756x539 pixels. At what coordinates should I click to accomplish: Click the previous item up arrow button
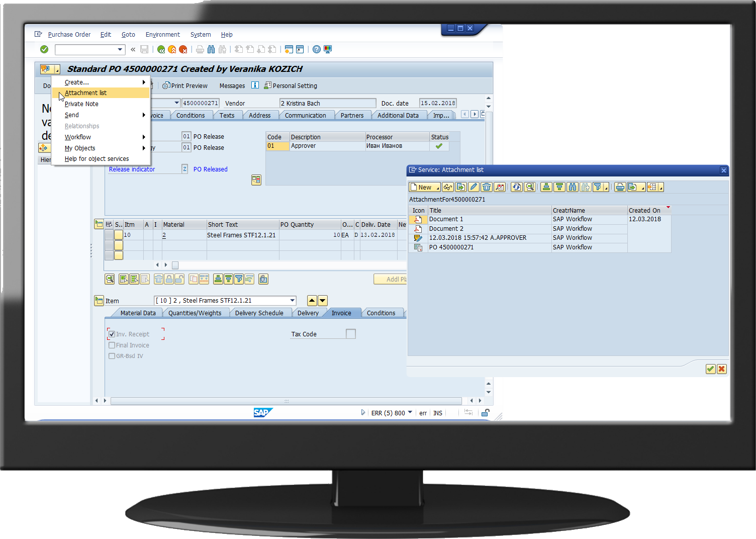(312, 301)
